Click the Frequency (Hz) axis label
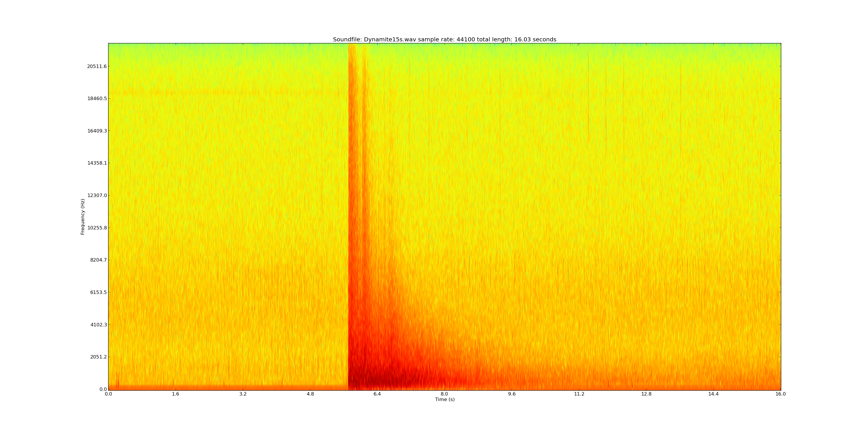Image resolution: width=868 pixels, height=434 pixels. [82, 217]
